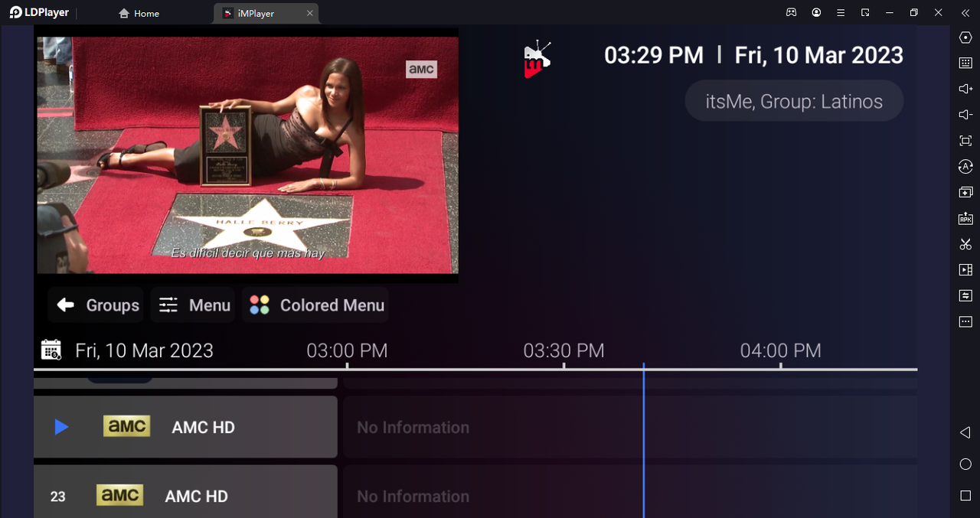
Task: Open LDPlayer settings hexagon icon
Action: pos(965,37)
